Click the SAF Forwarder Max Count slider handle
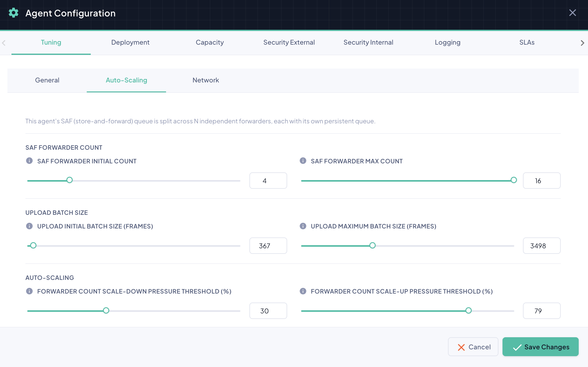The height and width of the screenshot is (367, 588). (x=514, y=180)
